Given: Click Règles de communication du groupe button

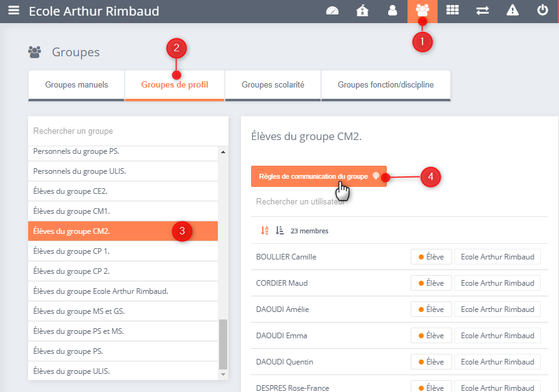Looking at the screenshot, I should tap(319, 176).
